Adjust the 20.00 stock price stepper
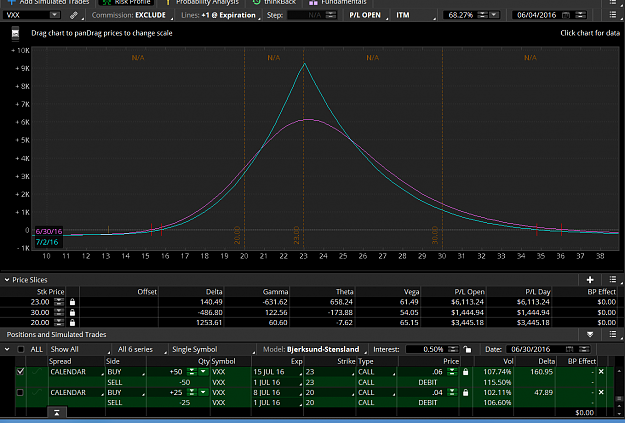Viewport: 625px width, 423px height. [x=59, y=322]
